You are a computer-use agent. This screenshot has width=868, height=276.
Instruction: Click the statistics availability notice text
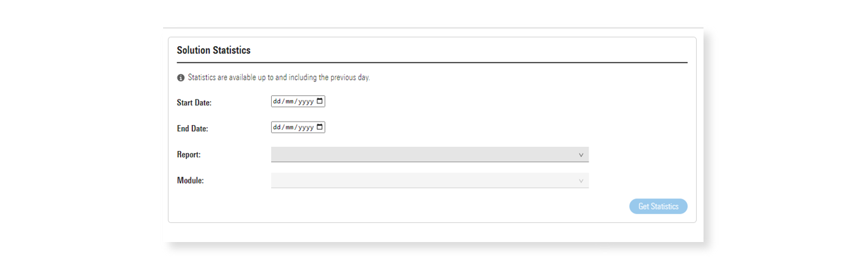[279, 77]
